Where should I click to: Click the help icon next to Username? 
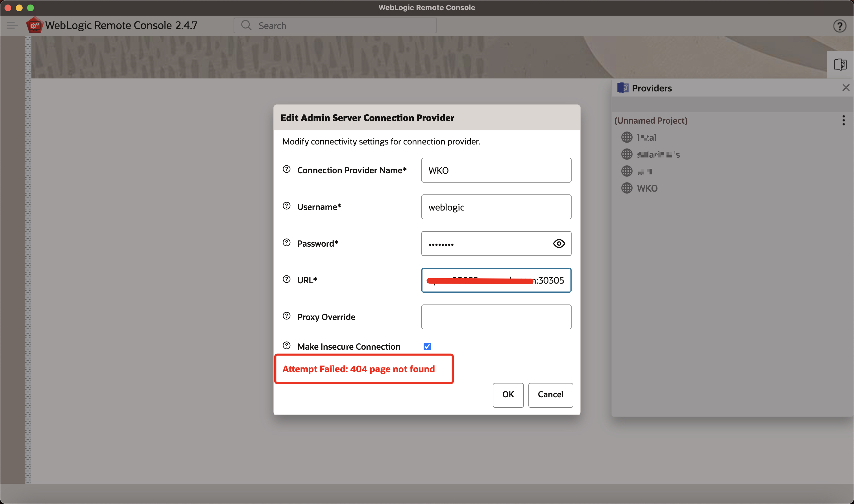286,206
